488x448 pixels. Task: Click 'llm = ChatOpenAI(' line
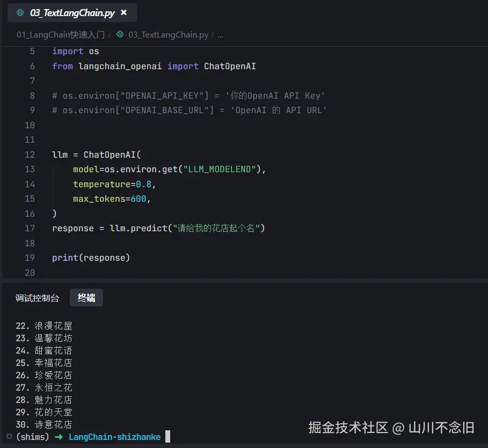click(97, 155)
